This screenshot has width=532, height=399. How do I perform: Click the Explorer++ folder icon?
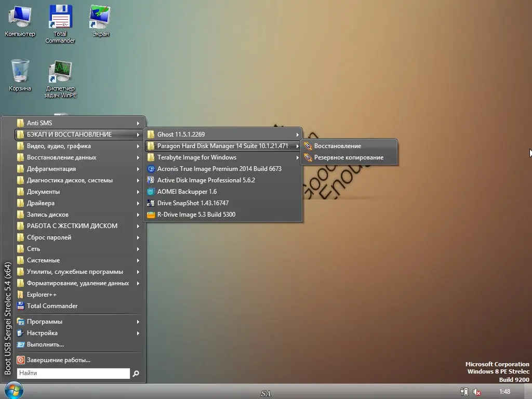tap(21, 295)
